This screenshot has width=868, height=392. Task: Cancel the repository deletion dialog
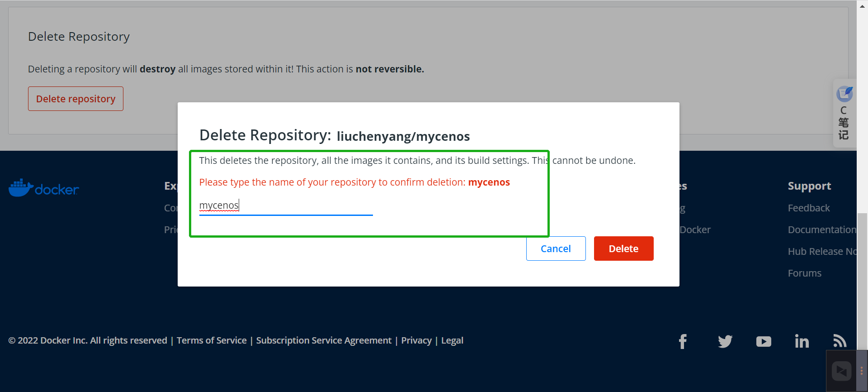(x=556, y=249)
